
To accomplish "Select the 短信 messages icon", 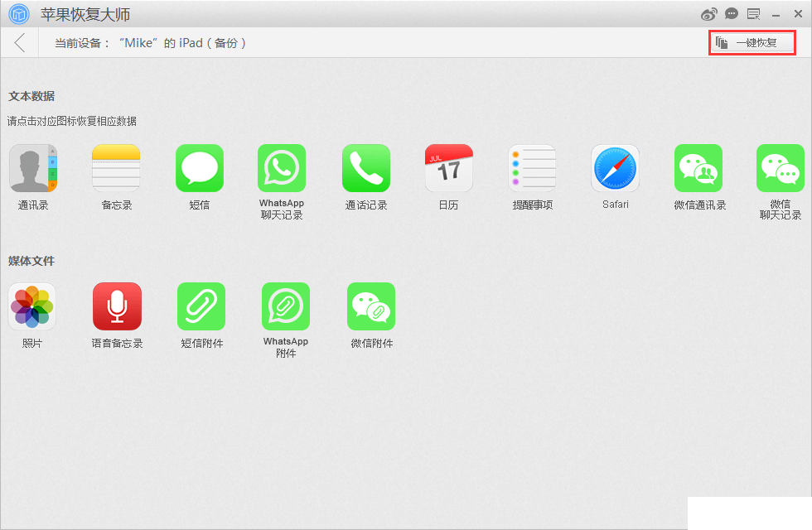I will 200,168.
